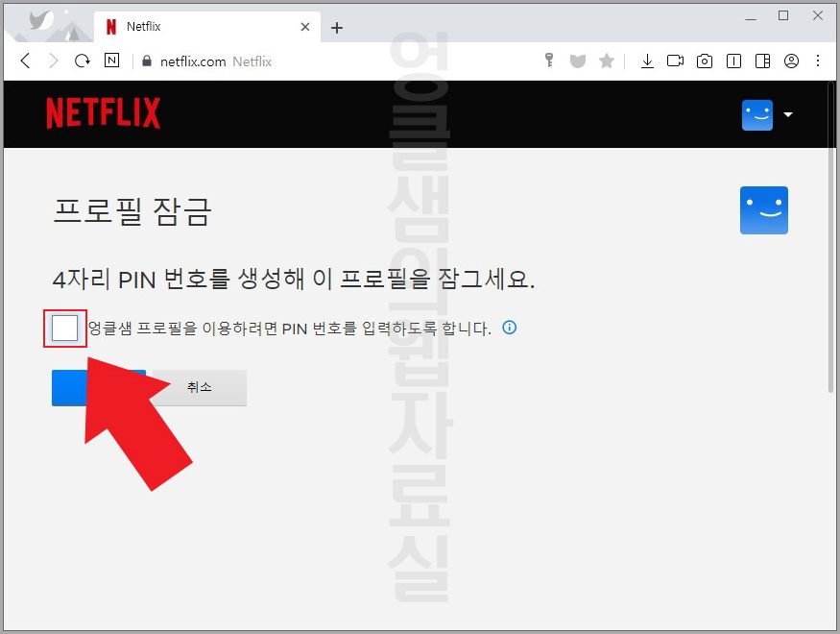Go back to the previous page
This screenshot has width=840, height=634.
[25, 61]
